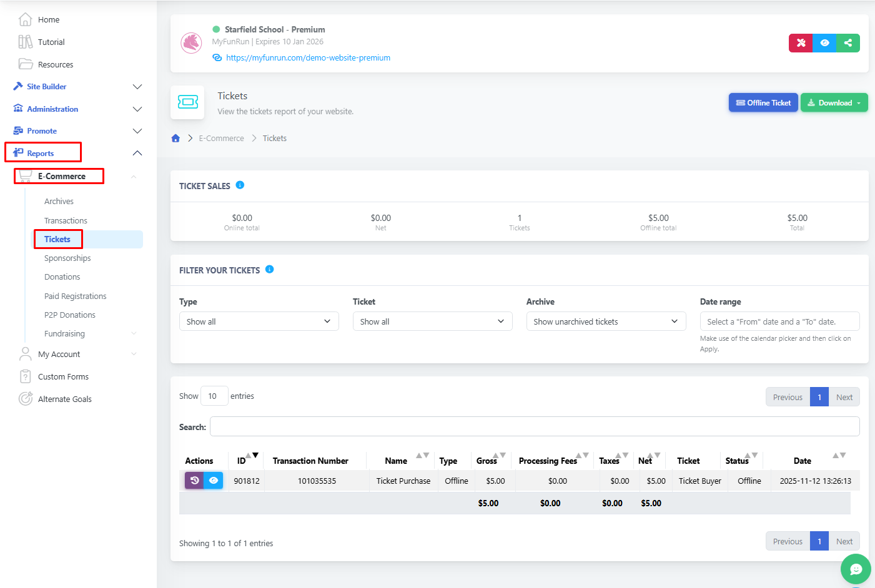View ticket 901812 with eye icon

(214, 481)
